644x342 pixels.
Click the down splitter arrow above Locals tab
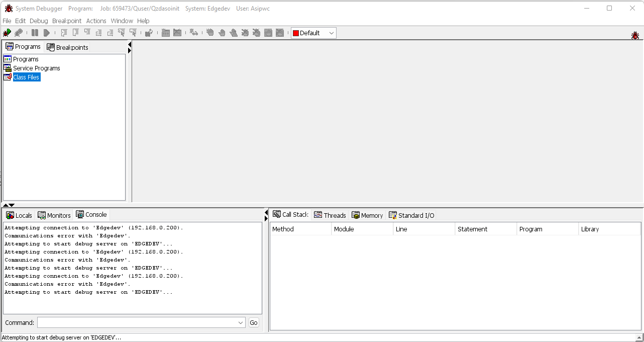coord(12,205)
